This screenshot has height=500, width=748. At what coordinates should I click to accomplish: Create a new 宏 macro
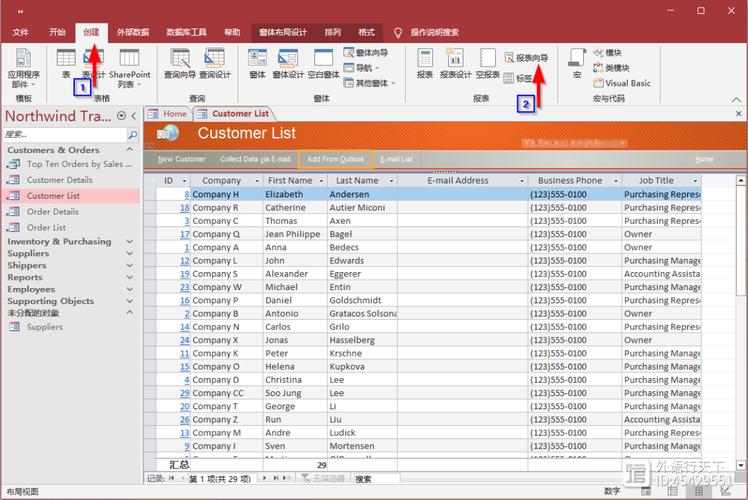pyautogui.click(x=577, y=63)
